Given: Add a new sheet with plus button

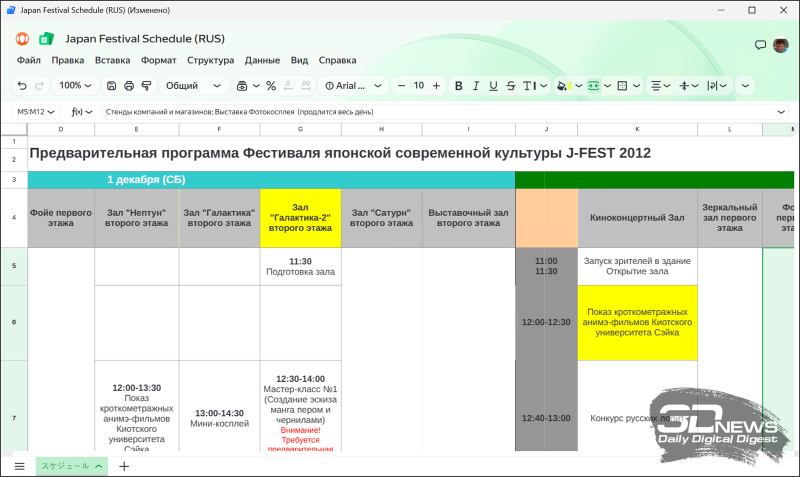Looking at the screenshot, I should [x=124, y=466].
